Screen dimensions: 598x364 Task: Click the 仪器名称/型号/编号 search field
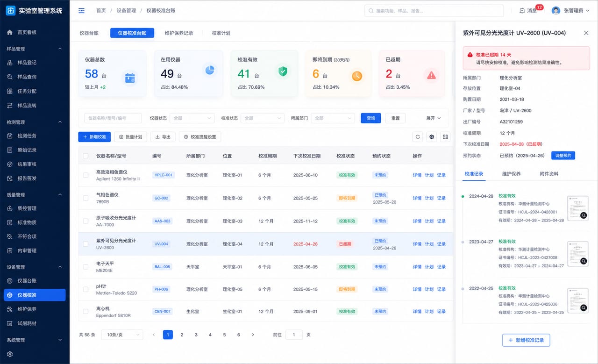[x=113, y=118]
